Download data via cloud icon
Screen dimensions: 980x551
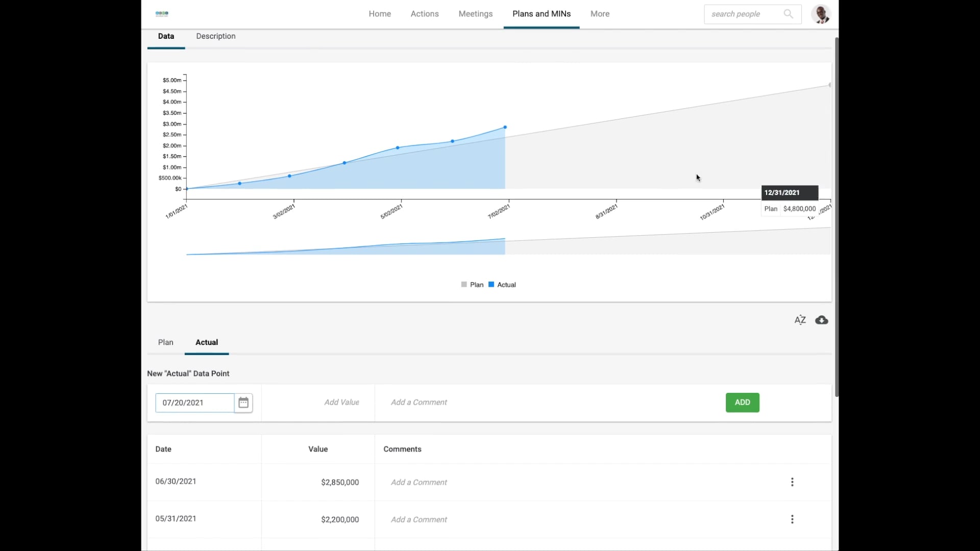(822, 320)
